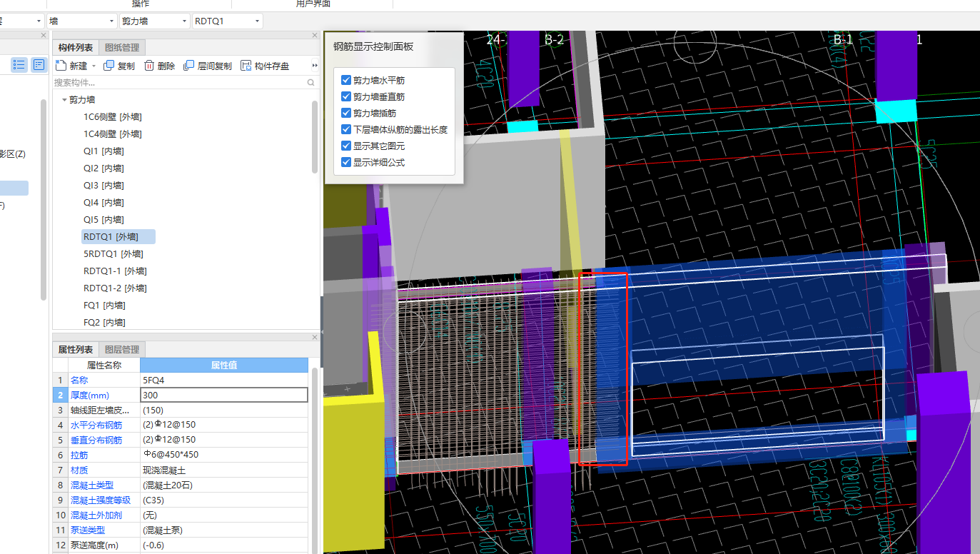Toggle 剪力墙插筋 checkbox
The width and height of the screenshot is (980, 554).
[x=346, y=114]
